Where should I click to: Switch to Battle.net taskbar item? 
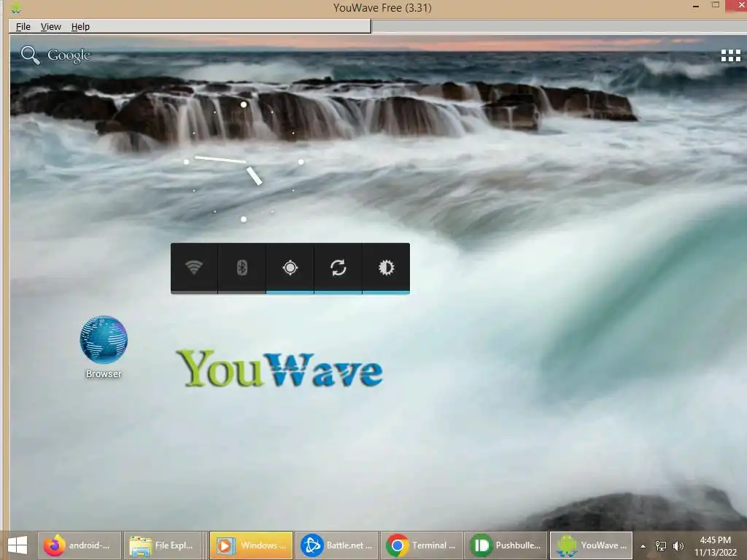(x=336, y=545)
